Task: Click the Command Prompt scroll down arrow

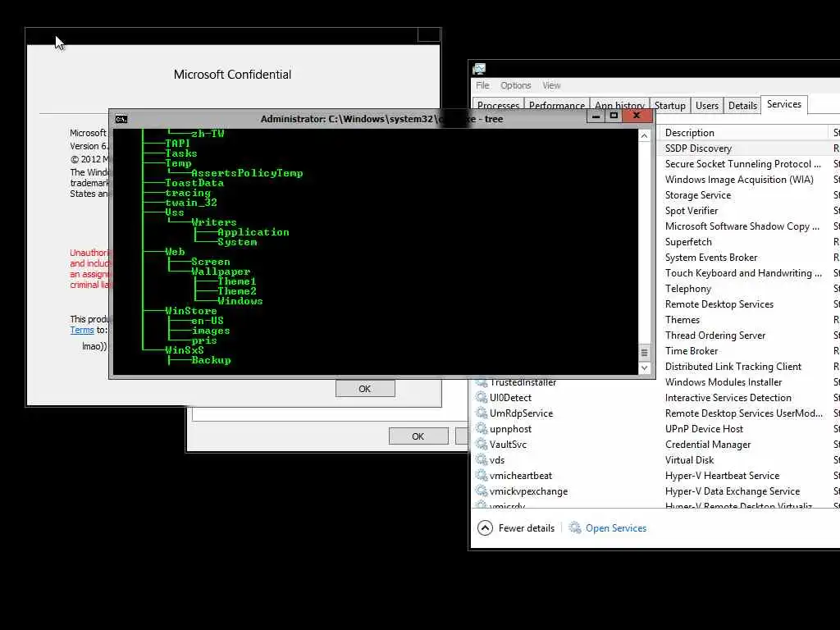Action: [645, 368]
